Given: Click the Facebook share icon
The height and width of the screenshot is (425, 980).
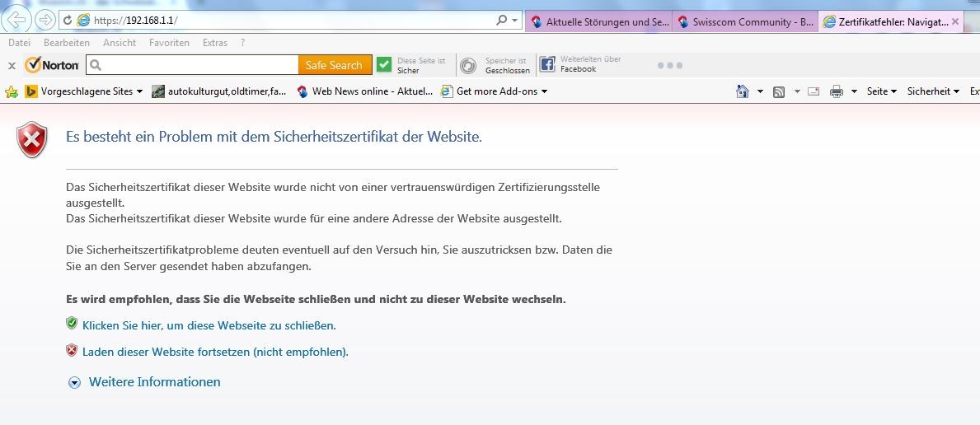Looking at the screenshot, I should (x=548, y=65).
